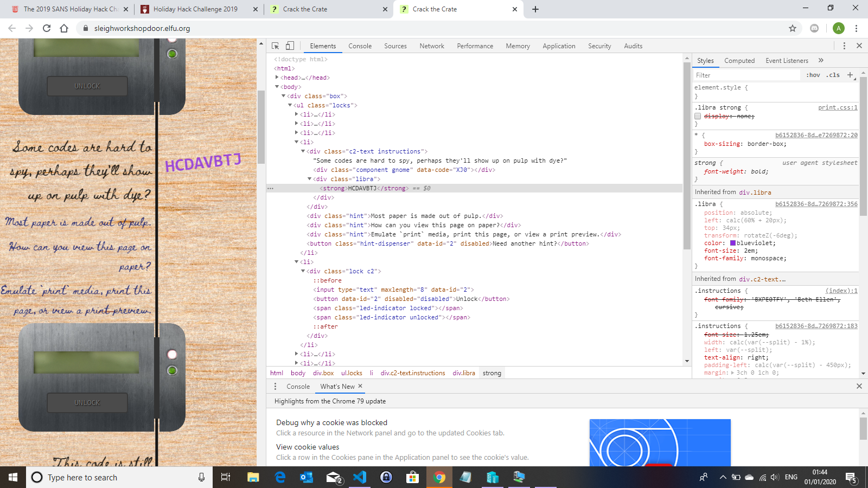Open the Performance panel tab
Screen dimensions: 868x488
[475, 46]
